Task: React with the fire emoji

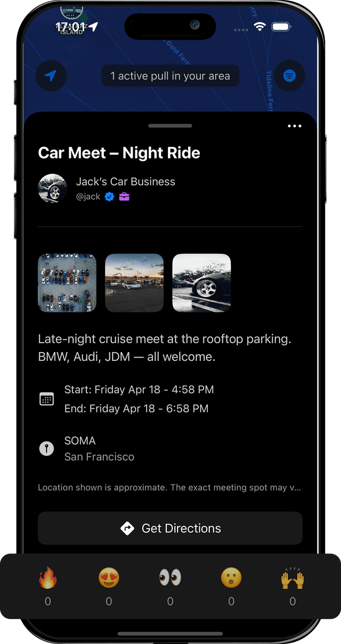Action: pyautogui.click(x=48, y=577)
